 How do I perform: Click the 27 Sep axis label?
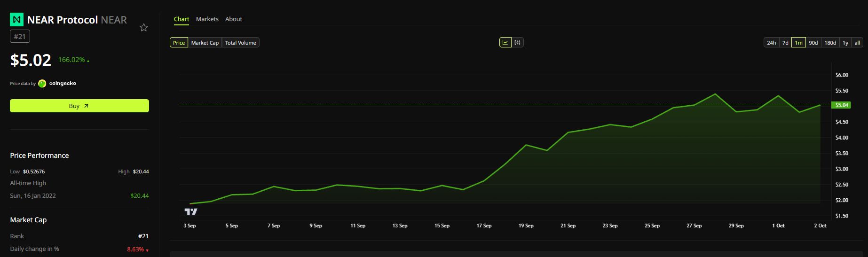pyautogui.click(x=694, y=226)
